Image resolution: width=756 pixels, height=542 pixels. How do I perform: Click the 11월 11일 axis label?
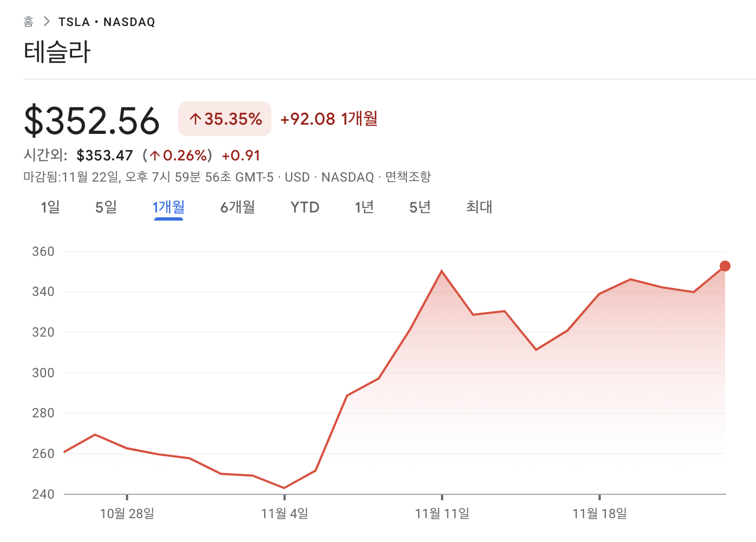click(442, 513)
